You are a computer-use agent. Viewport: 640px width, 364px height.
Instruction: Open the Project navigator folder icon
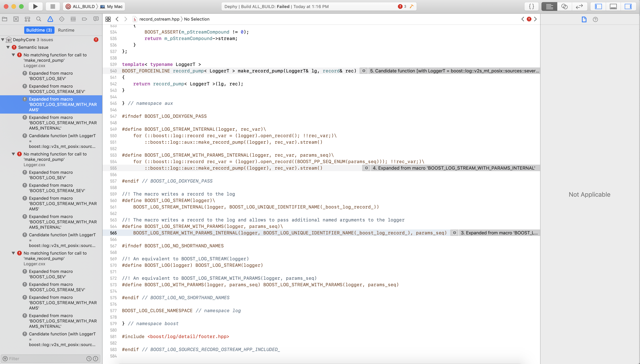5,19
